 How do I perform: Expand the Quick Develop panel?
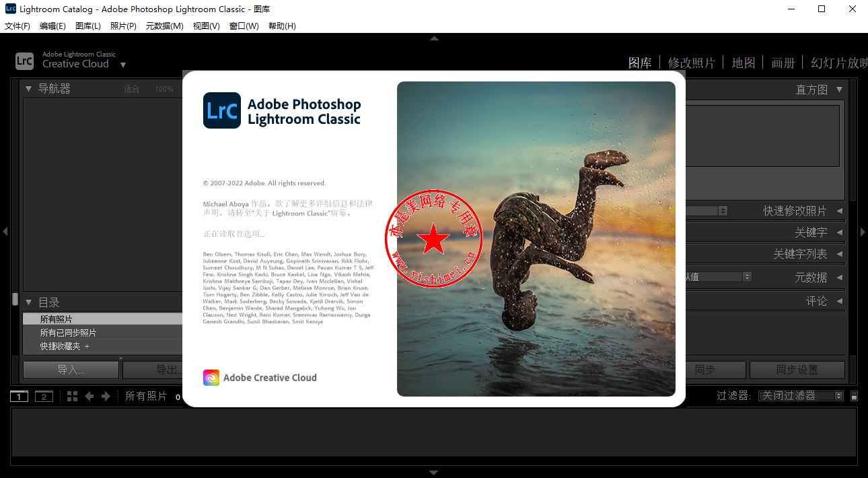tap(839, 211)
